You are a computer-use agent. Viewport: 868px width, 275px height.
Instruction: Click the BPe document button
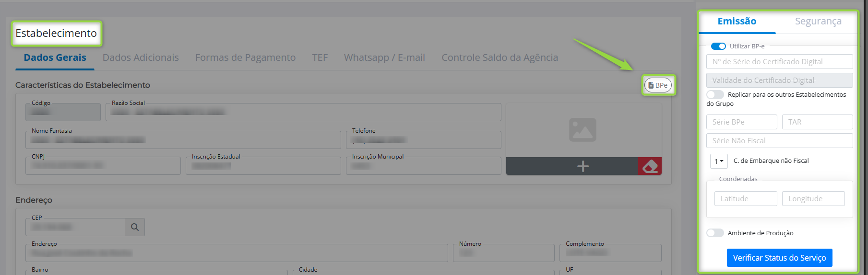point(658,85)
